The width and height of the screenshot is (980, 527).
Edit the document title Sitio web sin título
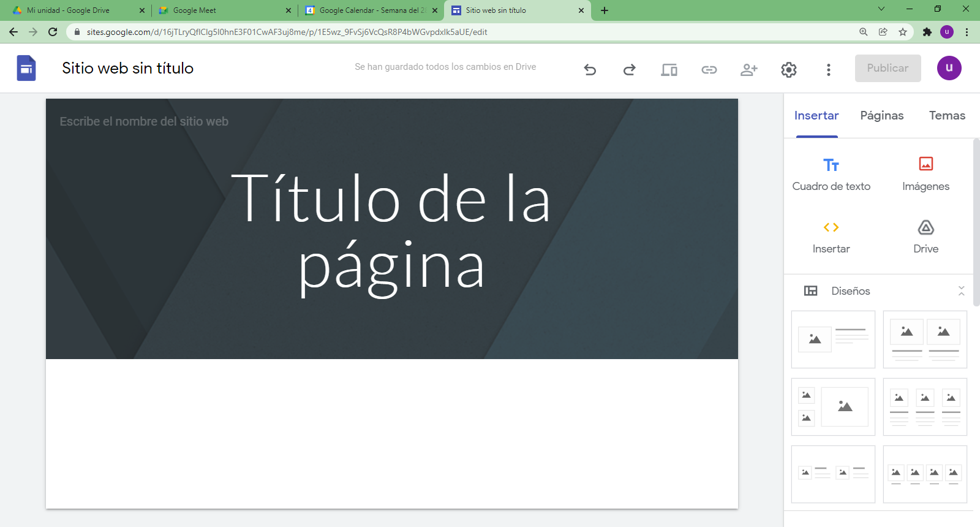128,68
